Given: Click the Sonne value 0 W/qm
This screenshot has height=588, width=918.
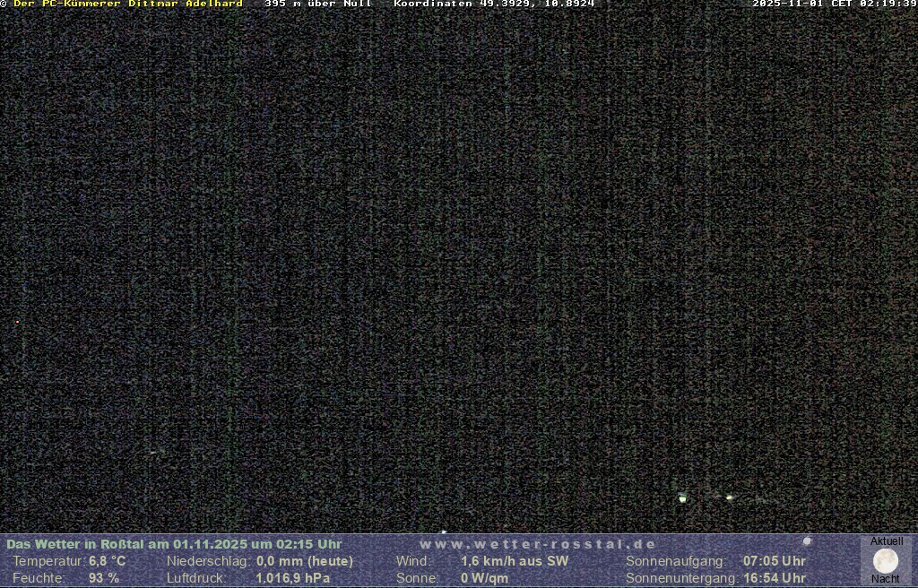Looking at the screenshot, I should [484, 578].
